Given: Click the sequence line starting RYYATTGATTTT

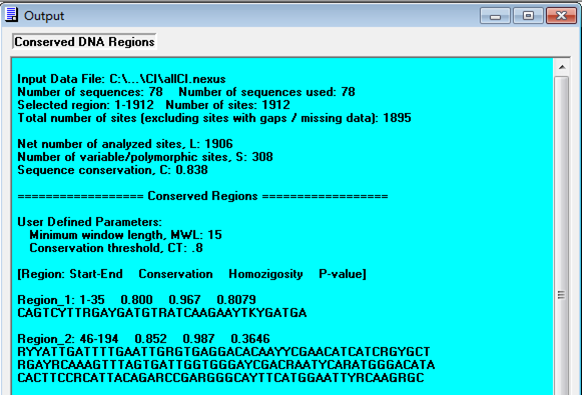Looking at the screenshot, I should (224, 352).
